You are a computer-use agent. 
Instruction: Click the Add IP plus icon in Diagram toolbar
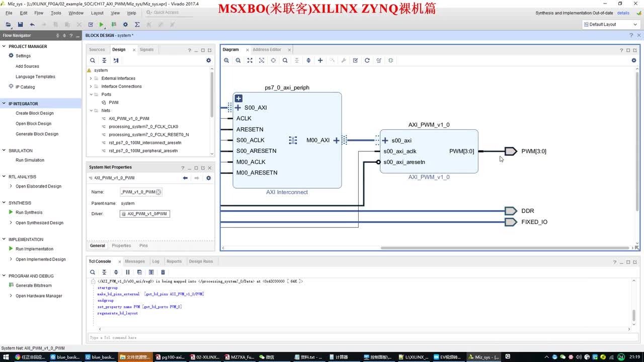tap(320, 60)
